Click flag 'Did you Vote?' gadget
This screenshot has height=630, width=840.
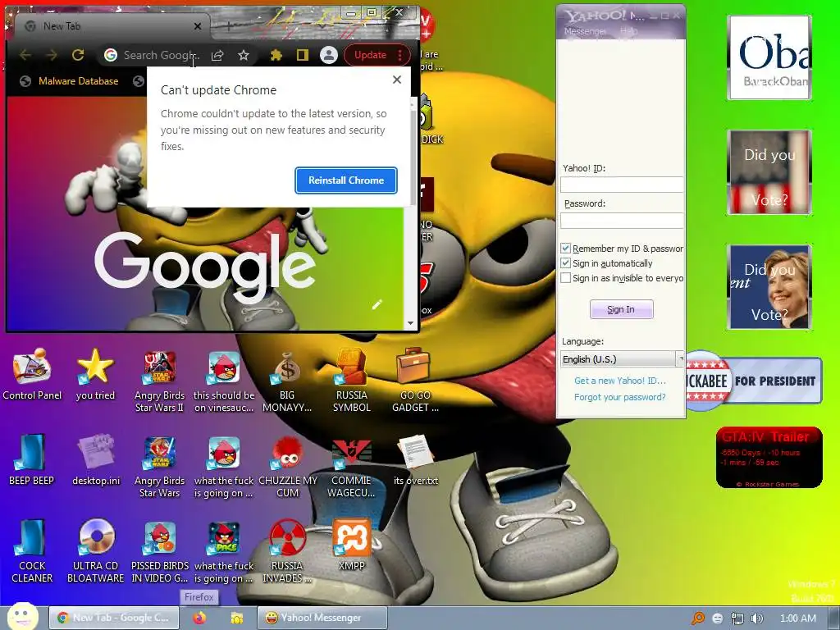pyautogui.click(x=769, y=172)
